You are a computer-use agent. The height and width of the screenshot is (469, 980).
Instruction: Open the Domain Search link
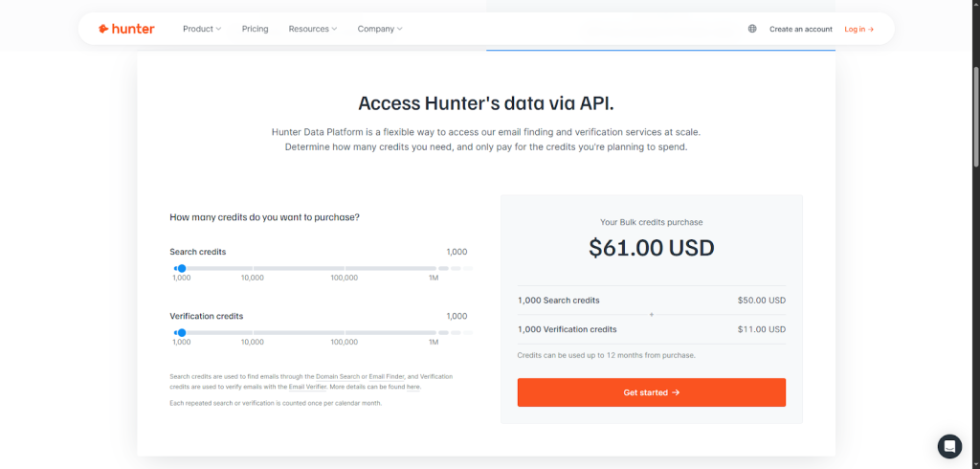pos(340,377)
